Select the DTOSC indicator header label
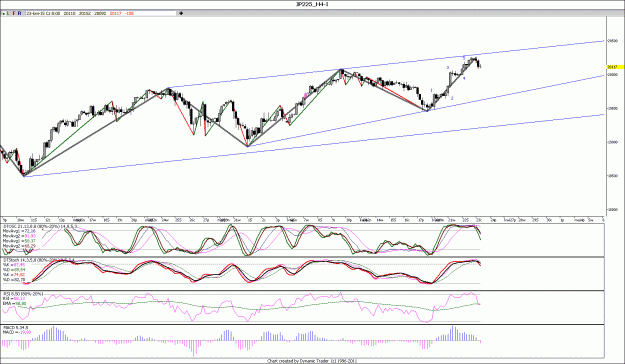 coord(40,226)
